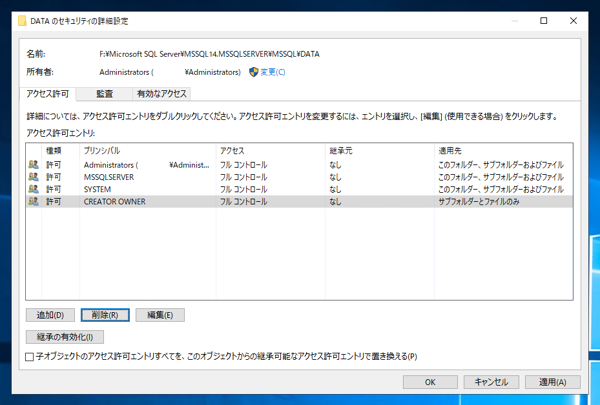Check the replace child object permissions checkbox
The image size is (600, 405).
pyautogui.click(x=29, y=357)
